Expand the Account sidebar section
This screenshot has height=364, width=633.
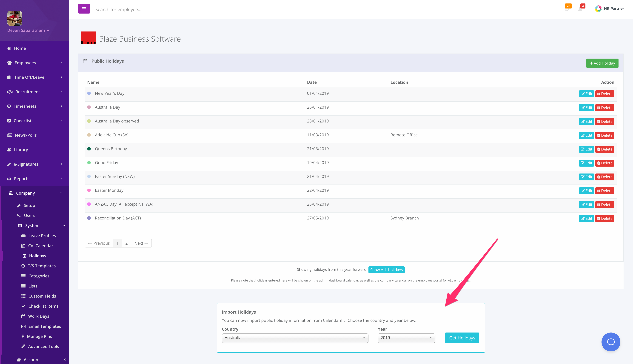(x=34, y=359)
